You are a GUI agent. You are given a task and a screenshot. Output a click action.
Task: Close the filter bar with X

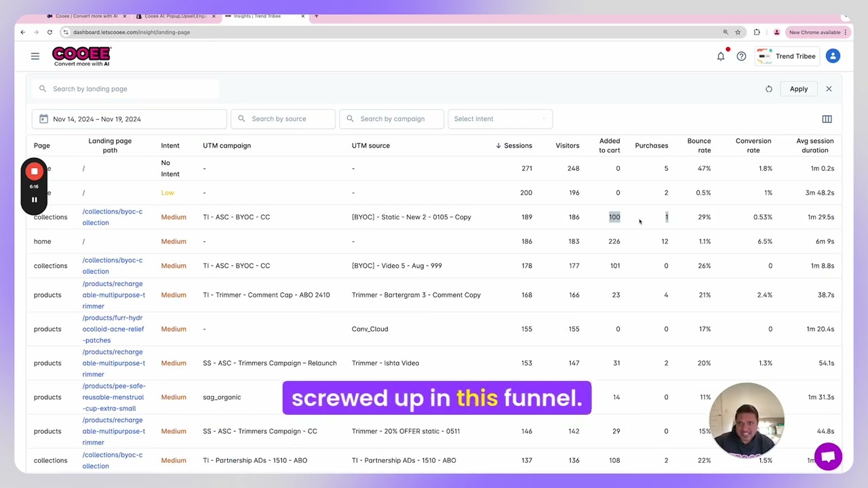click(829, 89)
